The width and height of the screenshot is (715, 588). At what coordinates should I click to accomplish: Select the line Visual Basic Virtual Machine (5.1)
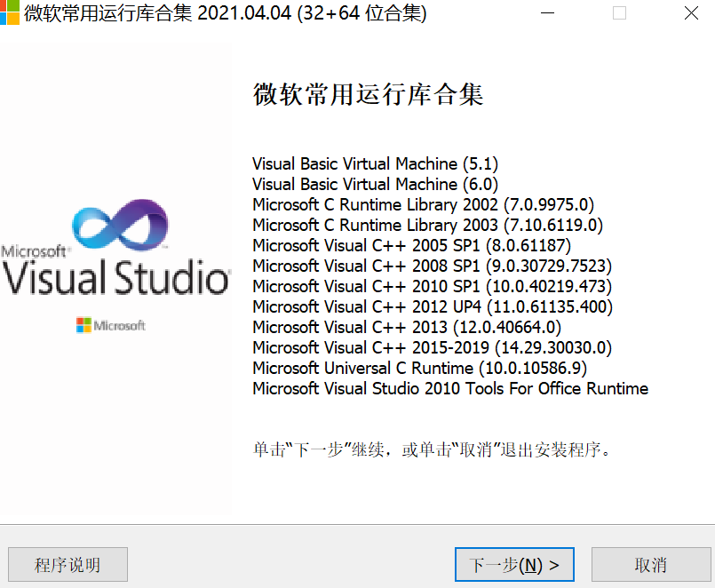point(376,163)
